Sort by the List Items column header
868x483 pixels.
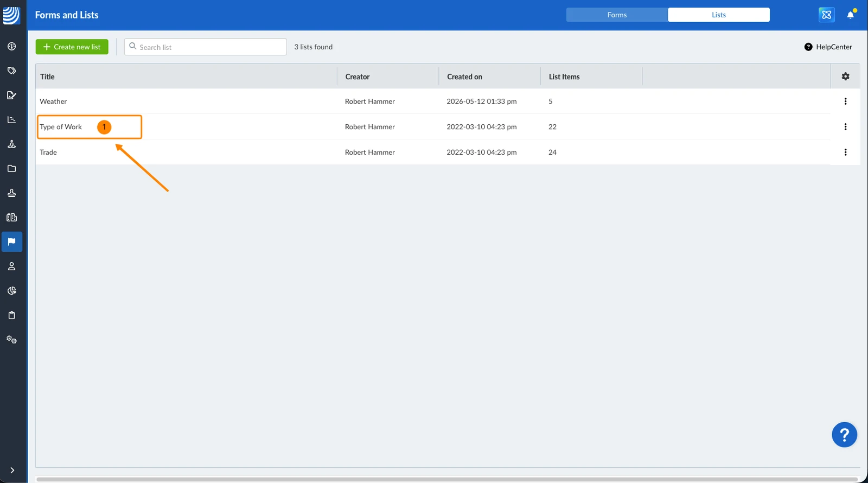click(564, 77)
